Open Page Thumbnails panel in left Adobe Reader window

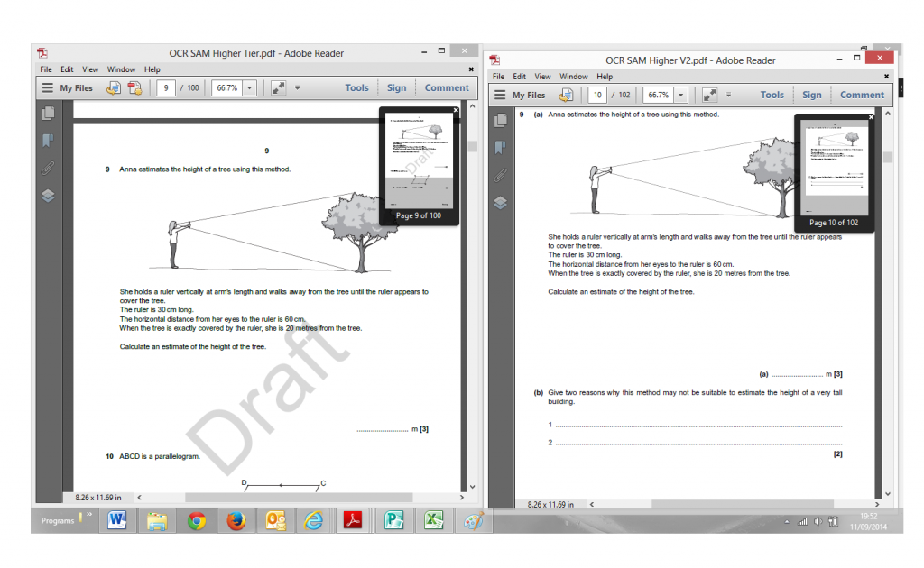48,113
